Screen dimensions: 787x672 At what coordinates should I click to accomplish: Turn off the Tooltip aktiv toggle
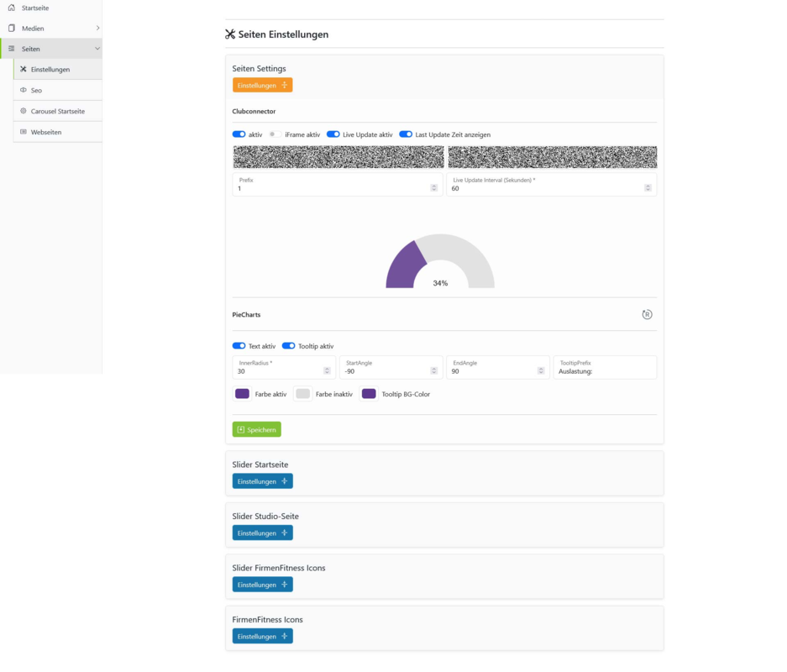pyautogui.click(x=289, y=346)
